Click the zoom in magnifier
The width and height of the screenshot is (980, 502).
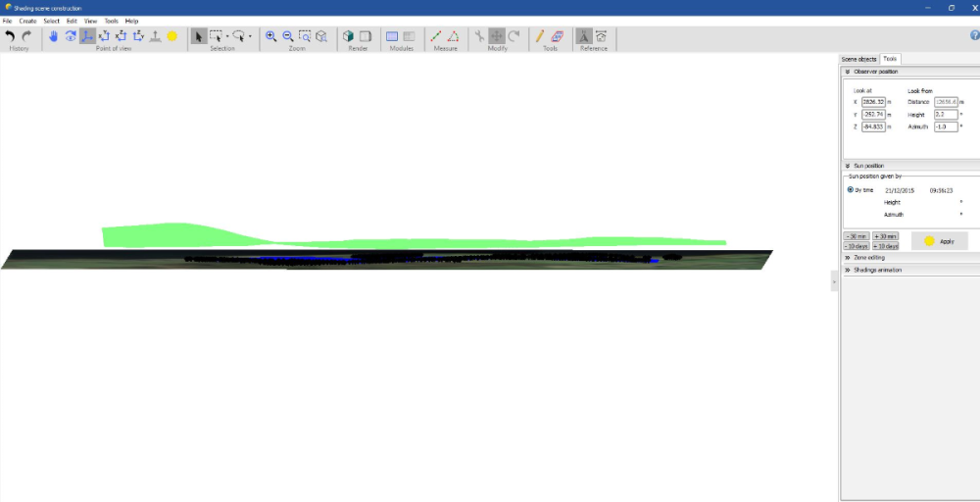(271, 36)
